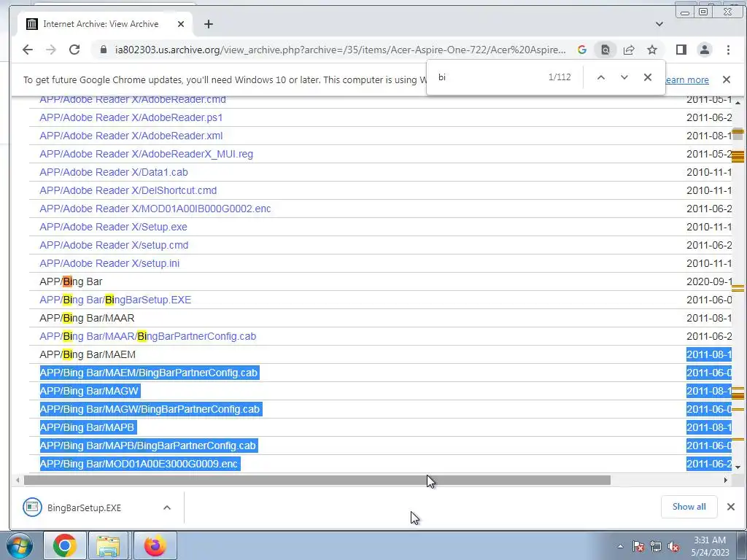747x560 pixels.
Task: Open the taskbar clock showing 3:31 AM
Action: click(710, 546)
